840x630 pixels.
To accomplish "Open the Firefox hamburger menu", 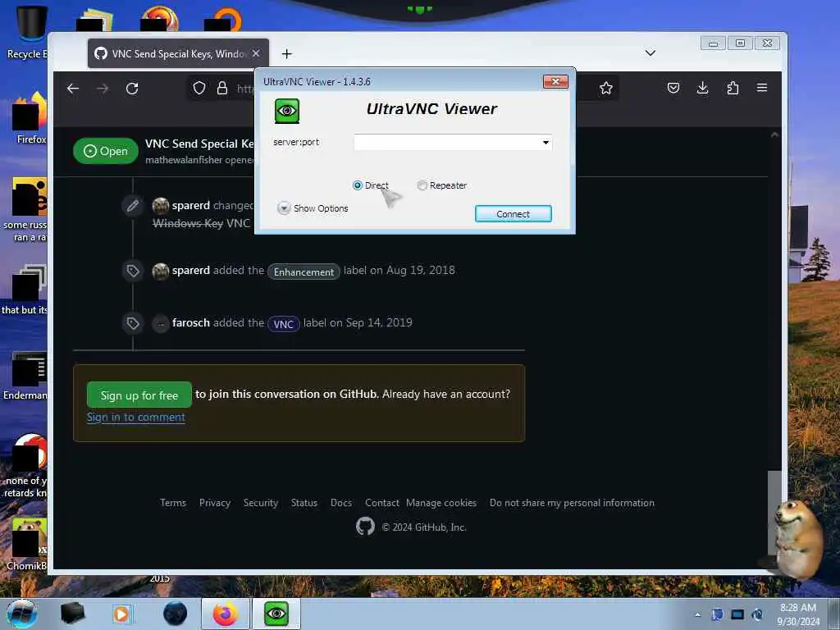I will coord(762,87).
